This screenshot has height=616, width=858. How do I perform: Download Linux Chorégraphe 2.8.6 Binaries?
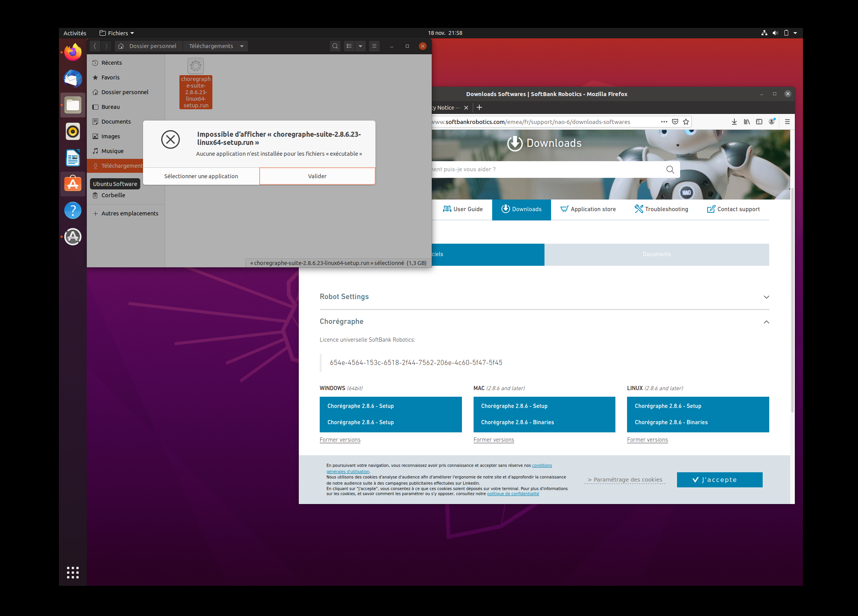671,422
